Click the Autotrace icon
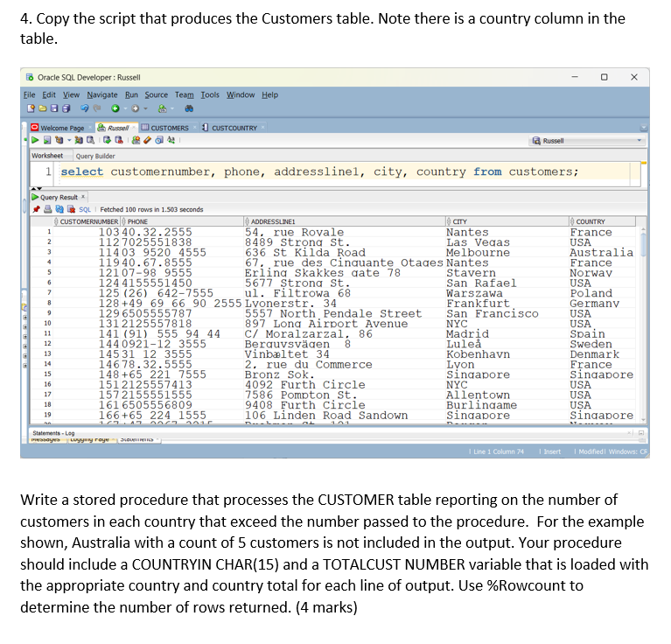The width and height of the screenshot is (671, 644). click(79, 140)
